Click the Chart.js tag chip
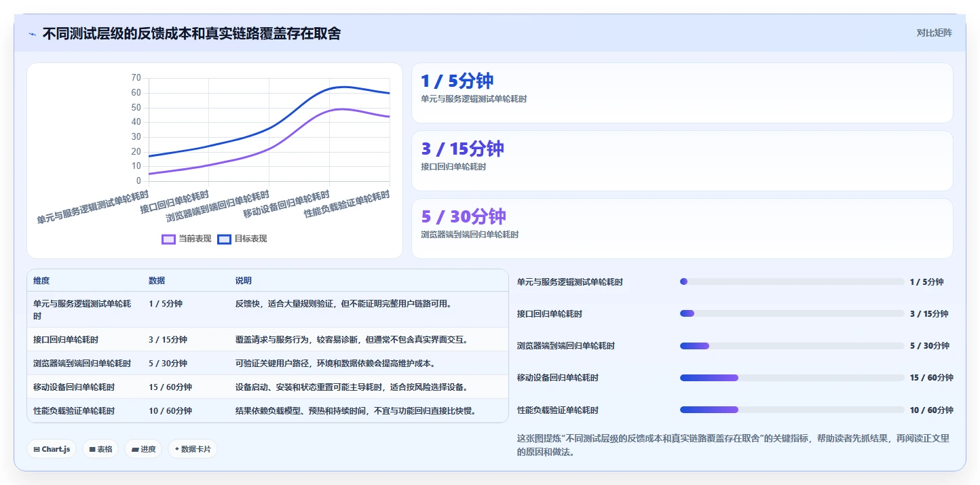The width and height of the screenshot is (980, 485). click(52, 449)
